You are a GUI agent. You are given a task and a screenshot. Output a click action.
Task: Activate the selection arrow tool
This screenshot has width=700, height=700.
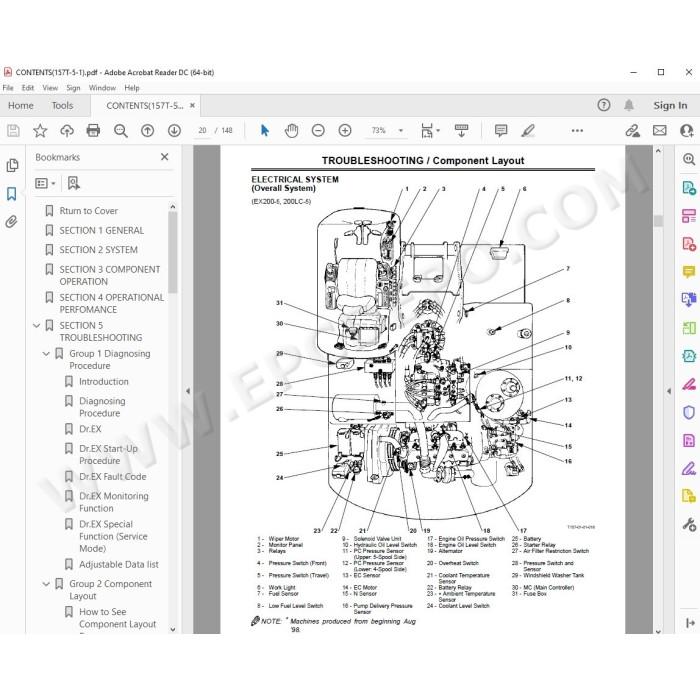(x=265, y=130)
